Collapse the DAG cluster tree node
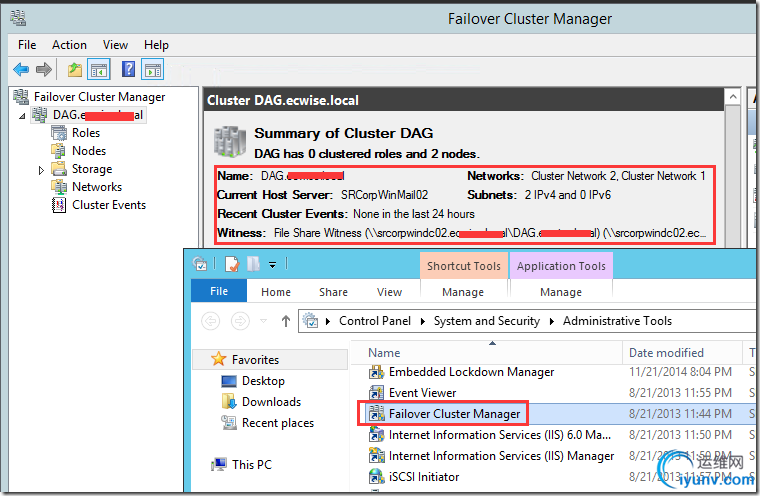 pyautogui.click(x=22, y=116)
